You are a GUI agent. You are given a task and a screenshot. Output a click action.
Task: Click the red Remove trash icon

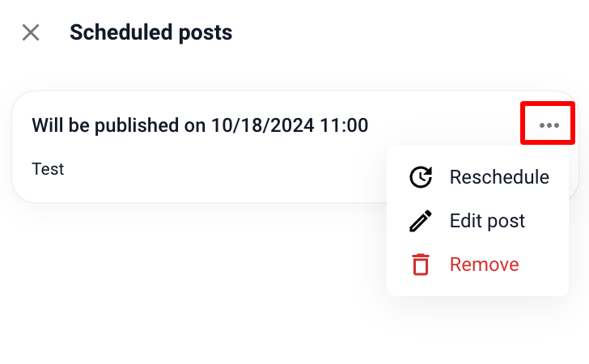click(x=421, y=265)
